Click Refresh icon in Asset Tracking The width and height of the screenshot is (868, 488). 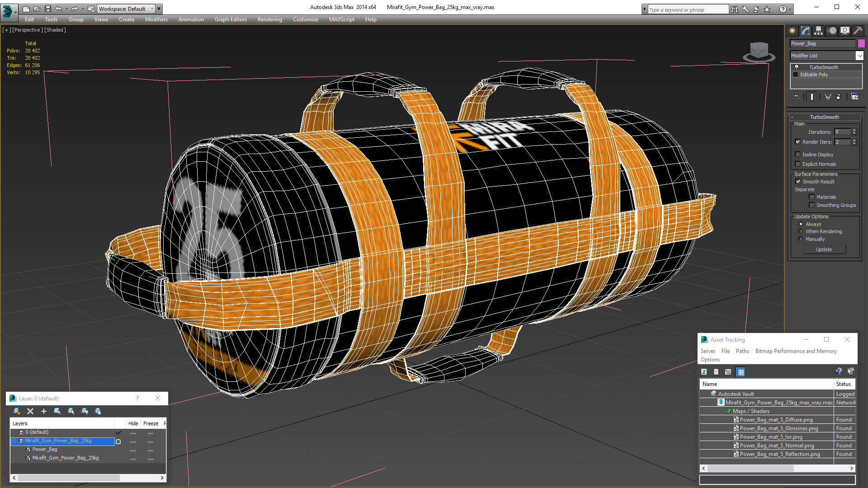coord(704,372)
